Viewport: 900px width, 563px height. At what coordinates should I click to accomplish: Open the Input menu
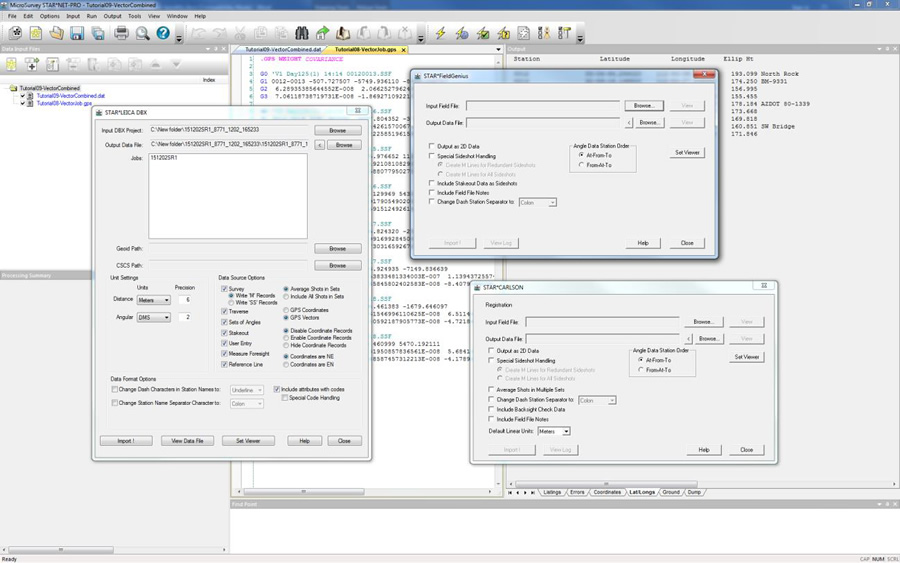click(x=73, y=16)
